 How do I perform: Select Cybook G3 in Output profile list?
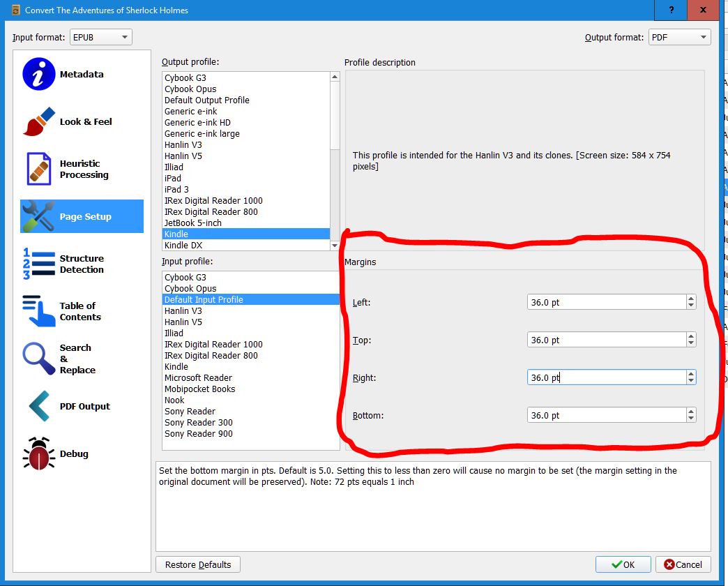tap(246, 78)
